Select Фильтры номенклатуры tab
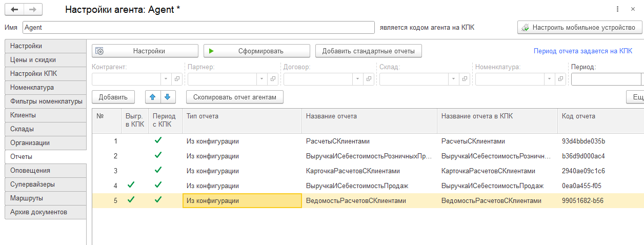644x245 pixels. click(x=45, y=101)
